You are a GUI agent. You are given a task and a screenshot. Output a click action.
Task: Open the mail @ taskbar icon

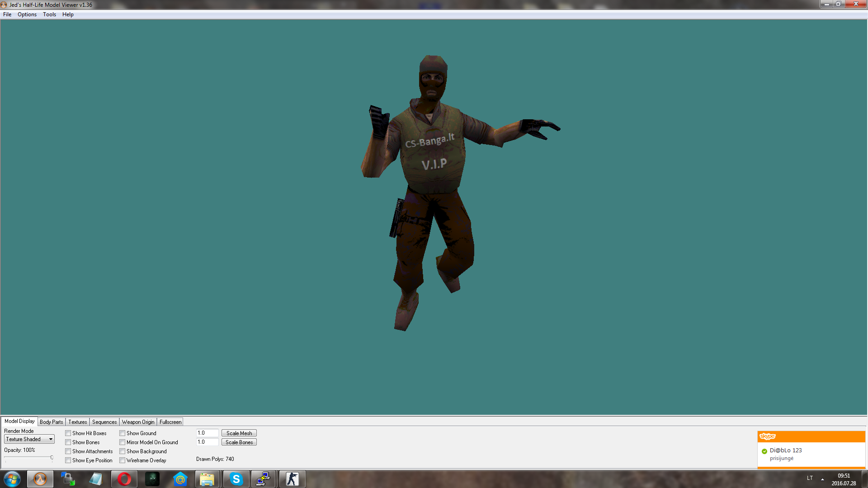click(180, 479)
